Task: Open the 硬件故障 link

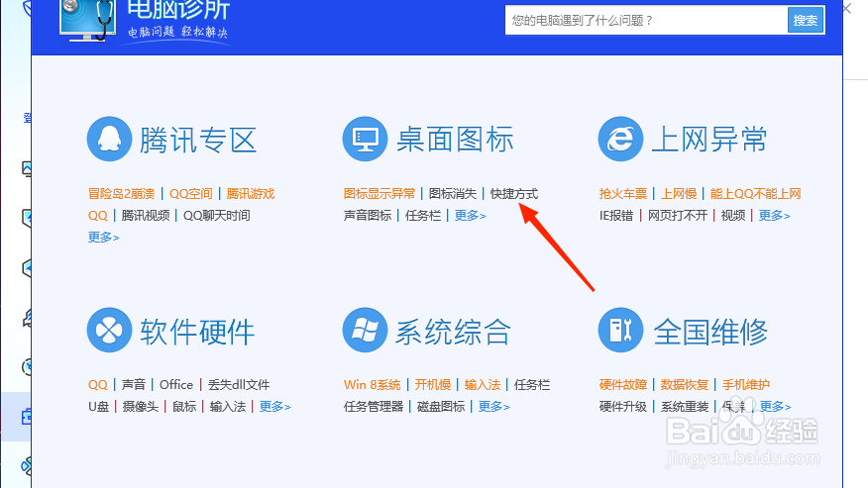Action: coord(623,384)
